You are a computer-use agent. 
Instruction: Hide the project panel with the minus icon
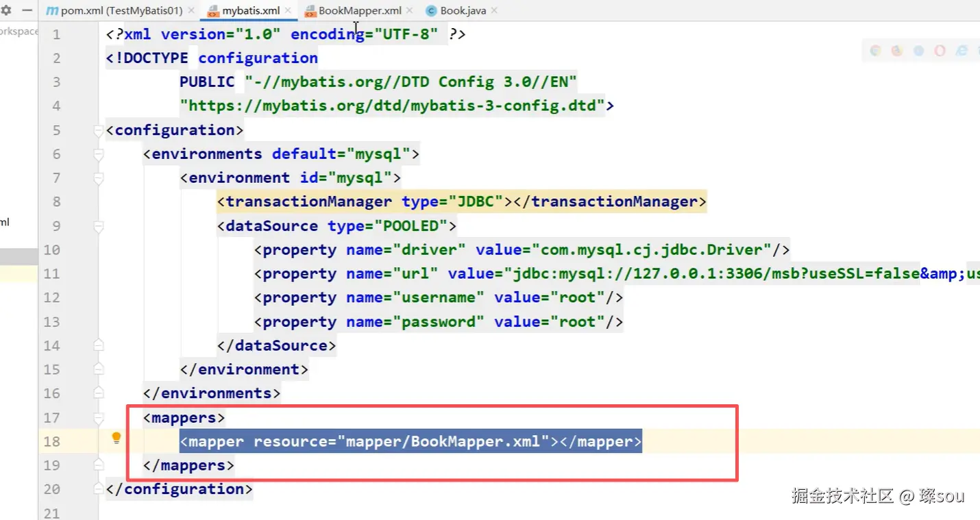point(27,11)
